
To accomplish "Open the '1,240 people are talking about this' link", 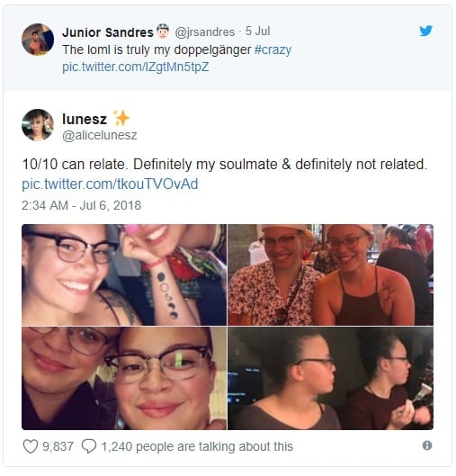I will 197,446.
